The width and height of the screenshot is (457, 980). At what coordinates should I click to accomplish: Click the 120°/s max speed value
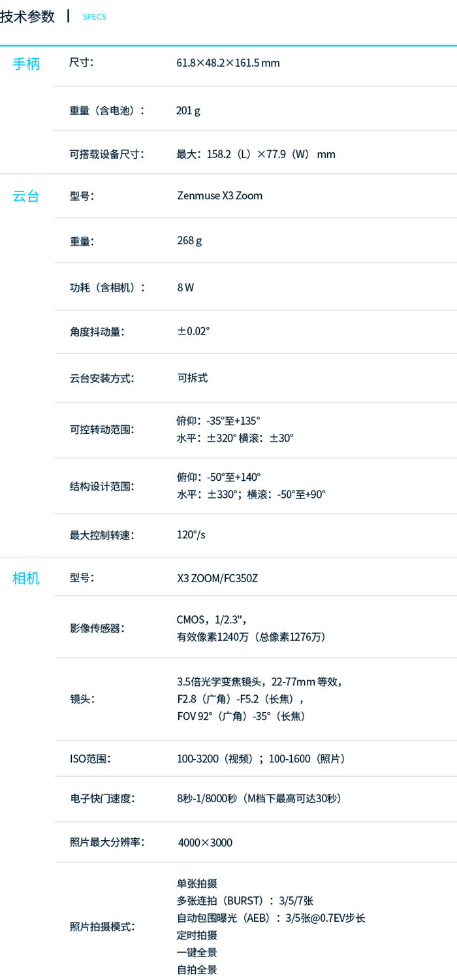[191, 534]
